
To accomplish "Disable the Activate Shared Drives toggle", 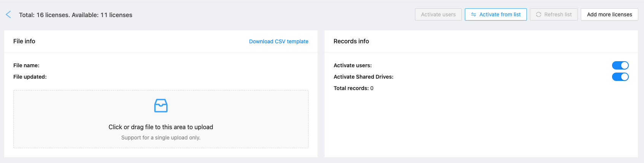I will [620, 77].
